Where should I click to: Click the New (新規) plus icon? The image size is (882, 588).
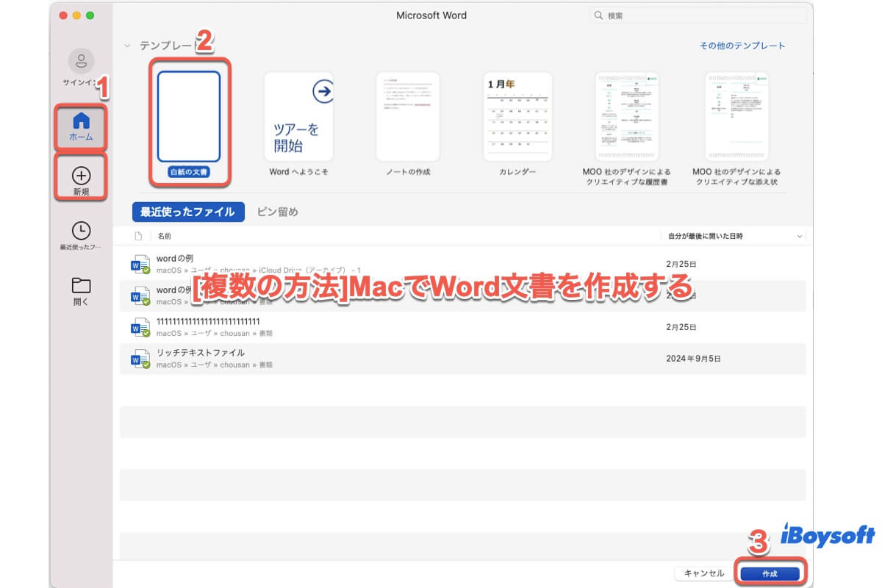pos(81,176)
